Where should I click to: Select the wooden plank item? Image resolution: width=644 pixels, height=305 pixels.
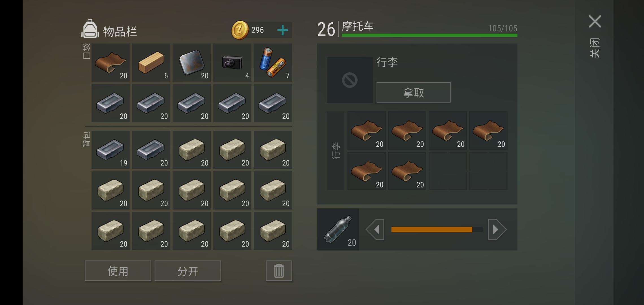point(151,62)
